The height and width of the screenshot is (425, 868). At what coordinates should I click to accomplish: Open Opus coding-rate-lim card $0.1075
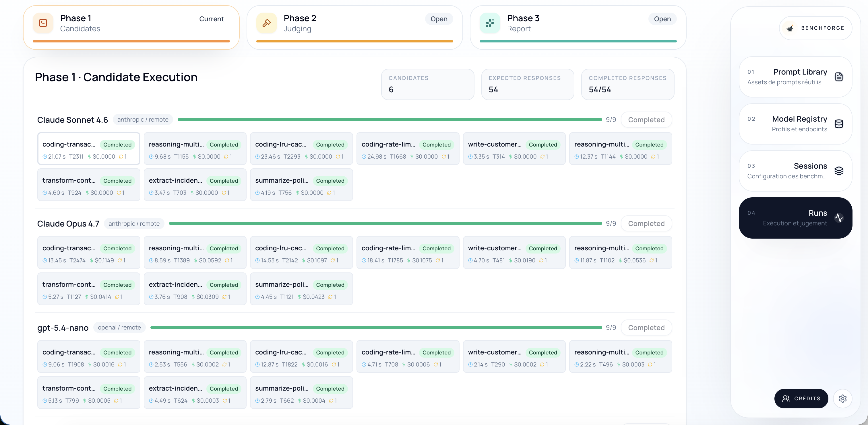tap(408, 253)
